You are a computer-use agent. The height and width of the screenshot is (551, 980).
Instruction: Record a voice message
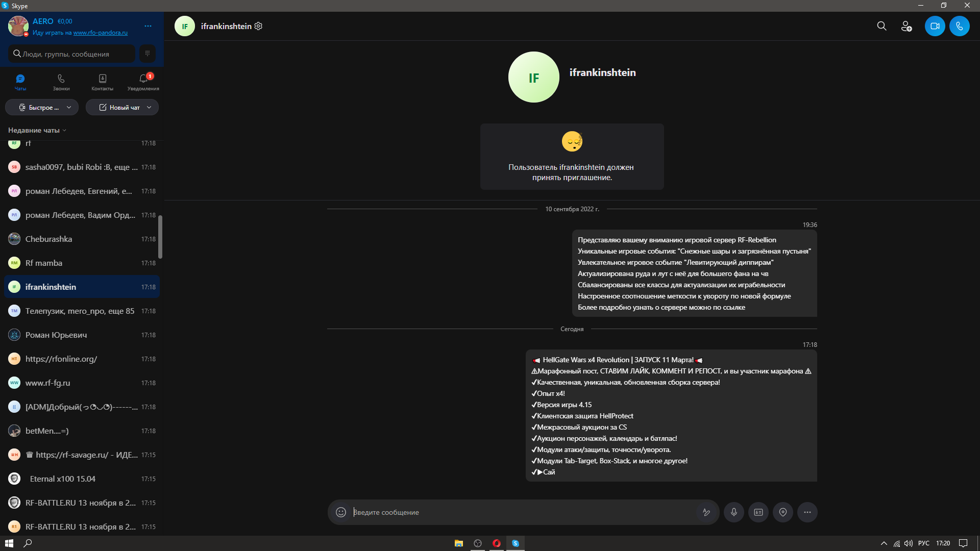[733, 512]
